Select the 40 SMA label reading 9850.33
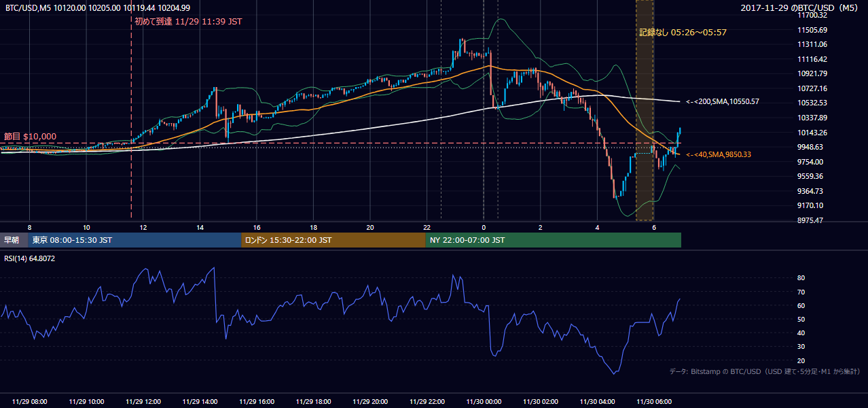Image resolution: width=868 pixels, height=408 pixels. [x=719, y=155]
